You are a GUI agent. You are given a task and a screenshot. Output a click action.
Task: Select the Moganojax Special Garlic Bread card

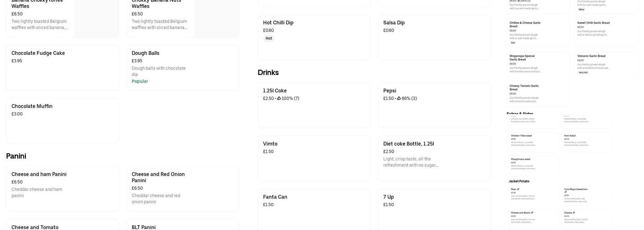point(538,63)
